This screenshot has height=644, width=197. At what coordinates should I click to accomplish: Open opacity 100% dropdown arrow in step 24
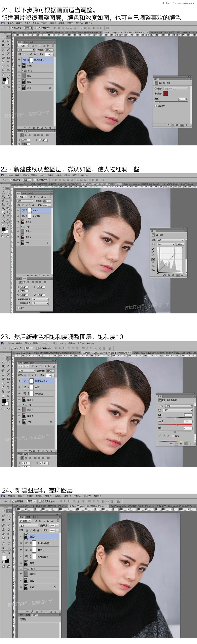(57, 526)
